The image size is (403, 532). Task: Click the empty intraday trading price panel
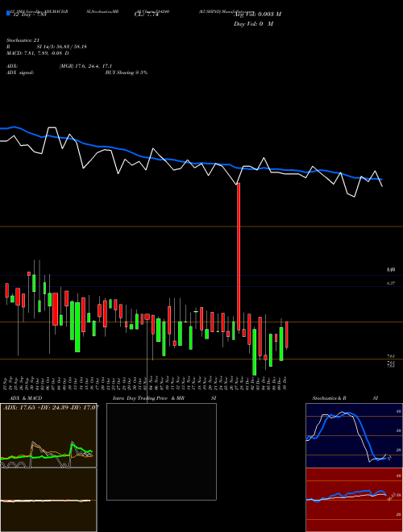point(161,451)
